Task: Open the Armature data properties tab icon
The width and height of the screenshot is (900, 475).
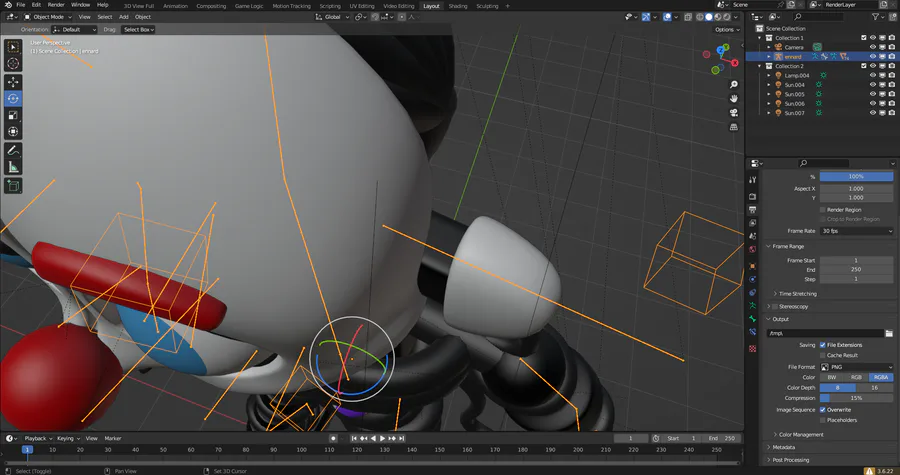Action: tap(752, 306)
